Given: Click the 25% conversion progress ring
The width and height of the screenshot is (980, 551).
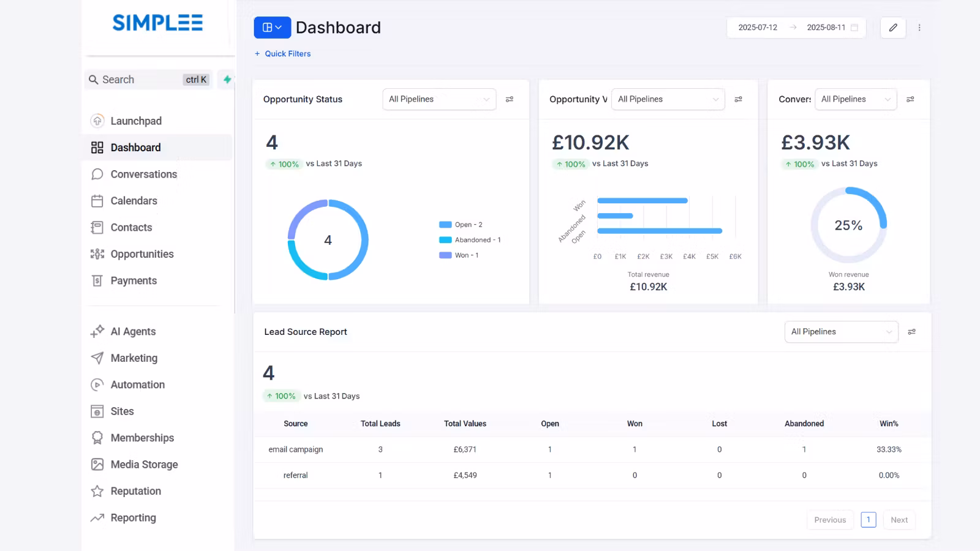Looking at the screenshot, I should (848, 225).
